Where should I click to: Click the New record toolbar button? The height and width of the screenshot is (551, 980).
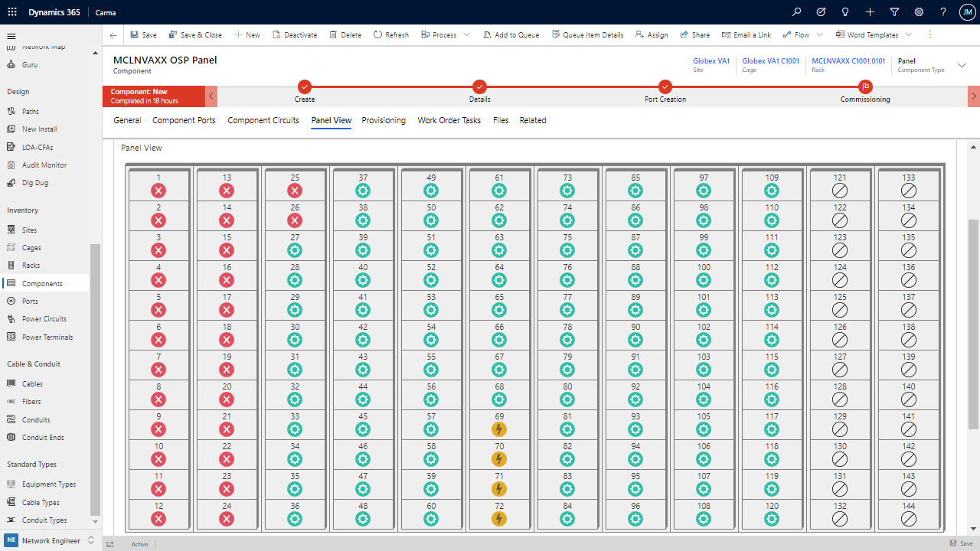pos(247,35)
